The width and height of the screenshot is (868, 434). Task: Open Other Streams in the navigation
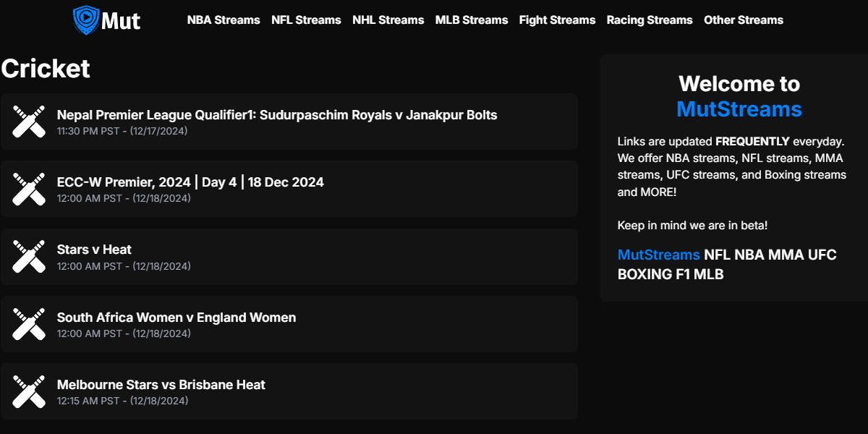coord(744,20)
